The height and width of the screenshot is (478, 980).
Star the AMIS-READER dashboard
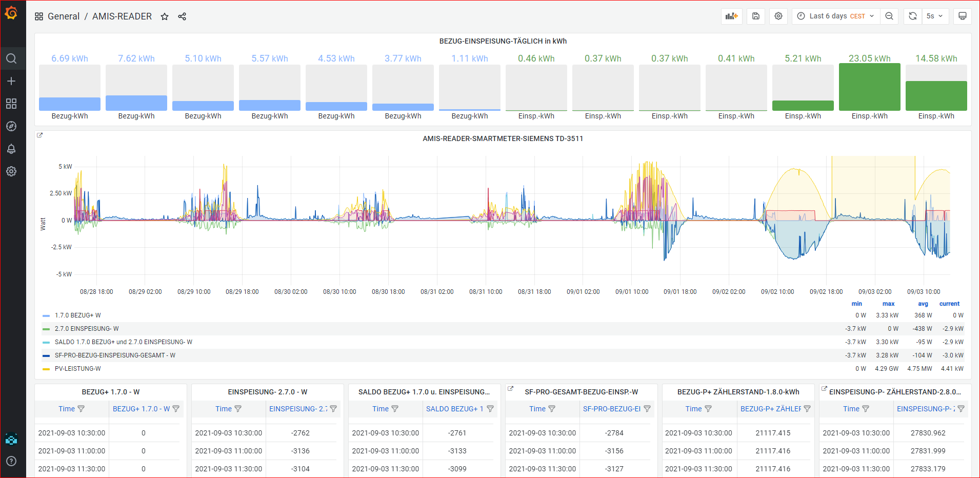click(x=165, y=16)
